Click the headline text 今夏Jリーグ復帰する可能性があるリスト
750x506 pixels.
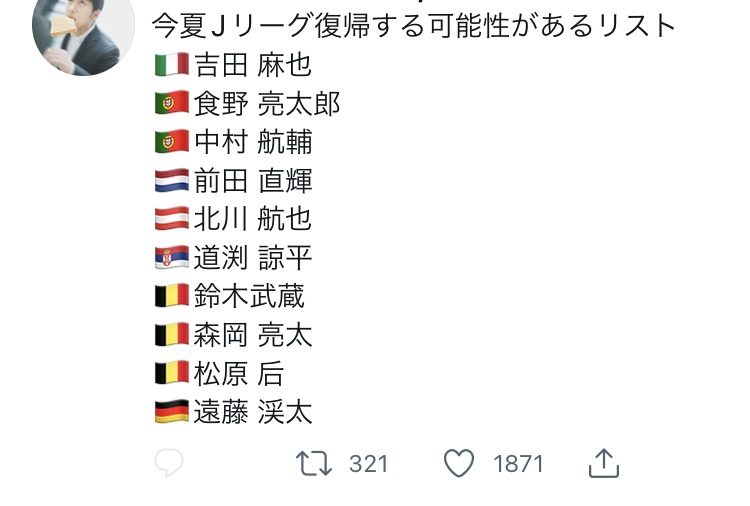coord(415,26)
